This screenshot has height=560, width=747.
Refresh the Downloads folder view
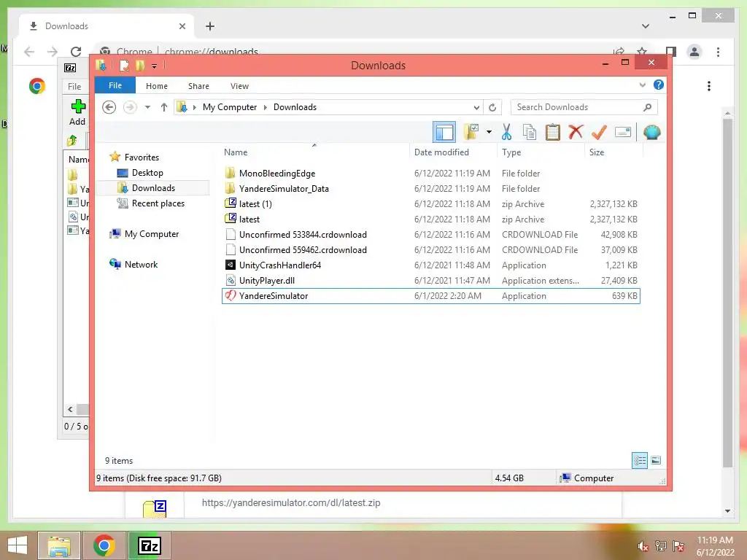coord(492,107)
